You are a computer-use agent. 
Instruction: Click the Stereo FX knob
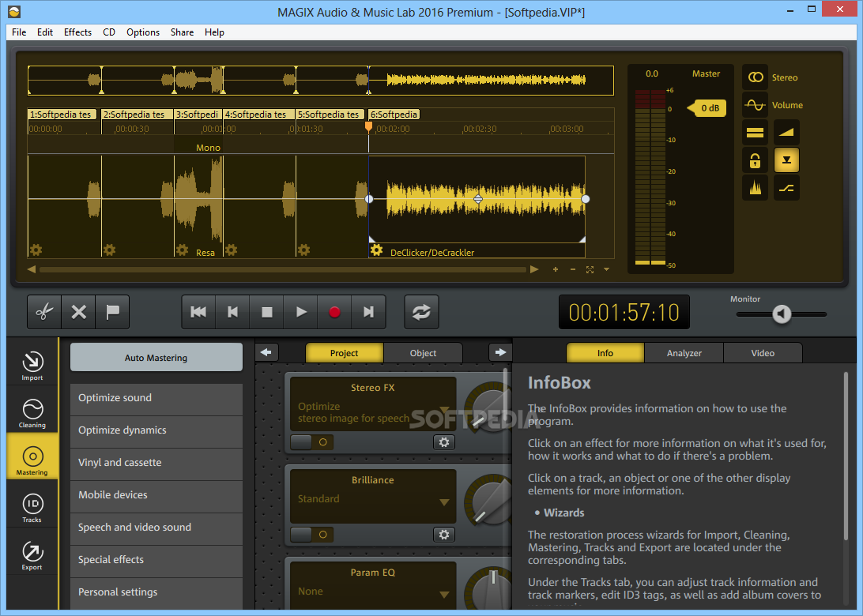(488, 408)
